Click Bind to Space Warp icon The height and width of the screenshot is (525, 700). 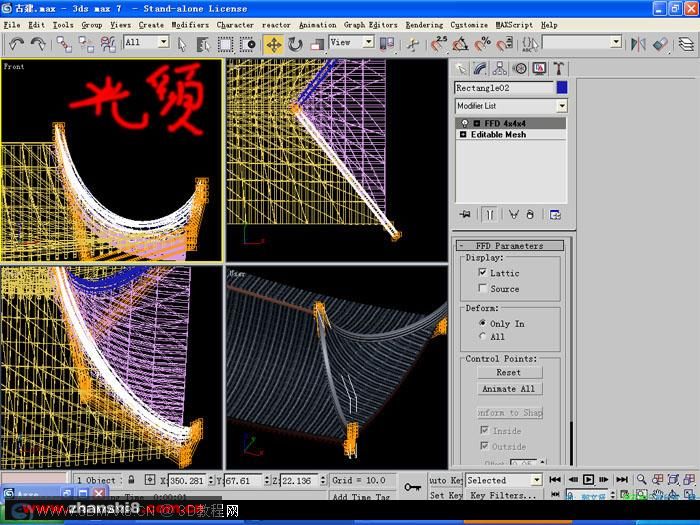click(108, 44)
